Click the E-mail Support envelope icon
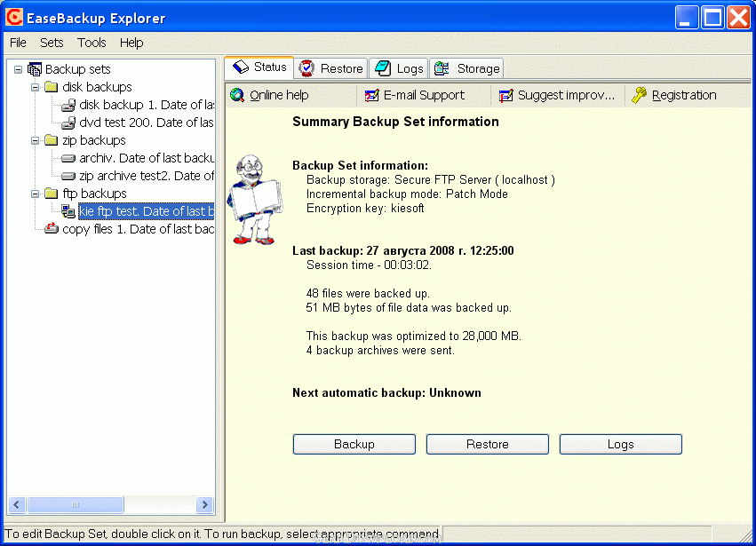The height and width of the screenshot is (546, 756). click(x=371, y=95)
